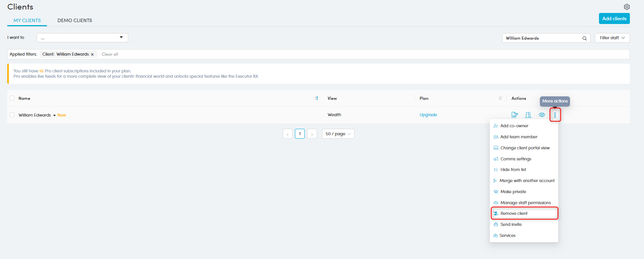Click the chart edit icon in Actions

tap(514, 115)
